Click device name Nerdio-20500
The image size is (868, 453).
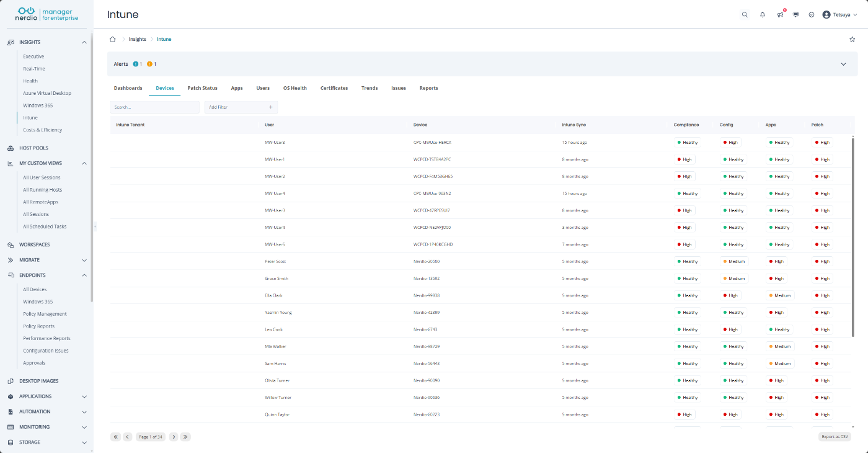pos(427,261)
